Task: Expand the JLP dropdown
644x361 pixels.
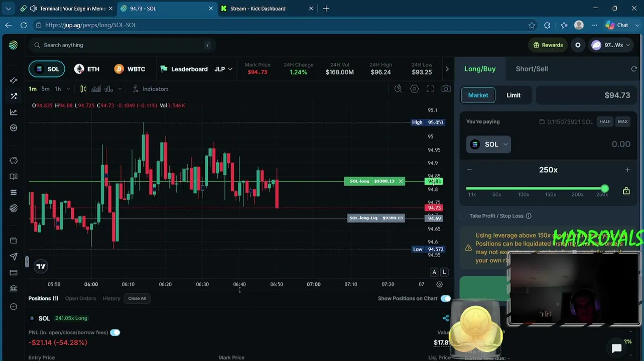Action: click(x=223, y=69)
